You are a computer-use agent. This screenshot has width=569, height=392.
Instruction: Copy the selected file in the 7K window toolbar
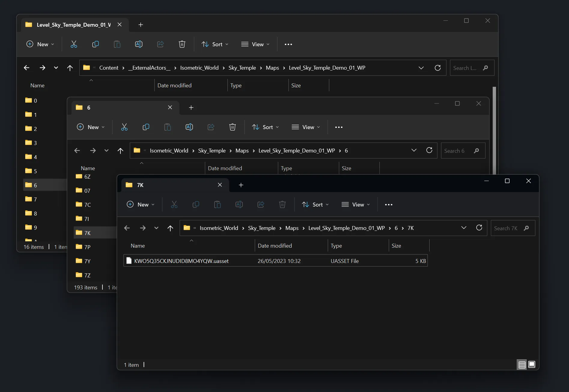[x=196, y=204]
